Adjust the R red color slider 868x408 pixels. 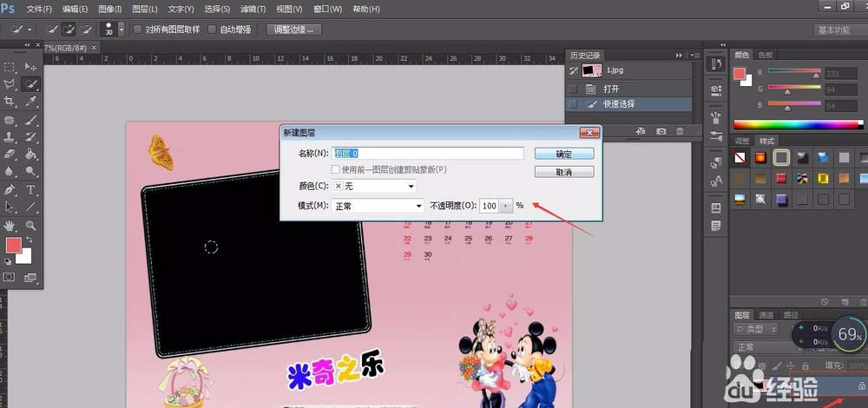point(817,74)
